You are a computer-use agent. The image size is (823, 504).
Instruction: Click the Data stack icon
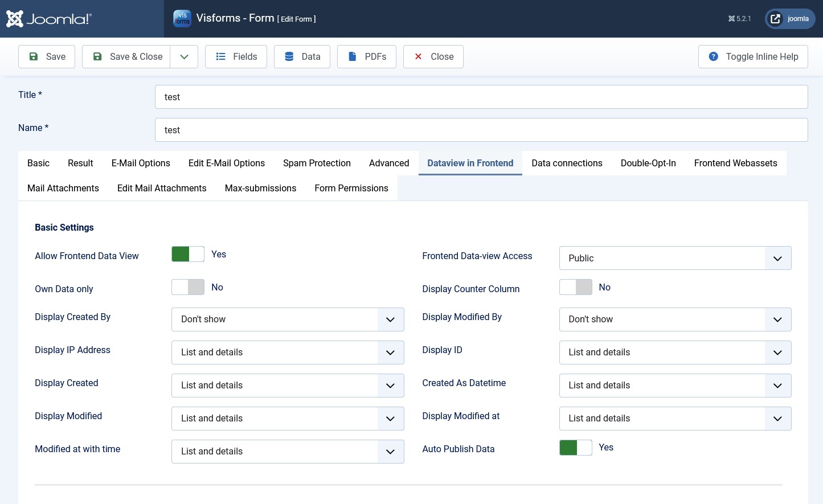289,56
